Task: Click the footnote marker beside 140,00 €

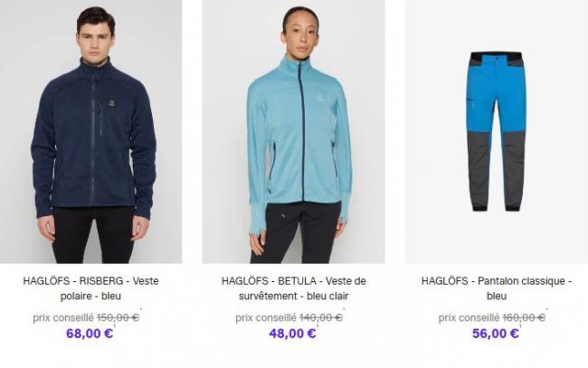Action: click(344, 309)
